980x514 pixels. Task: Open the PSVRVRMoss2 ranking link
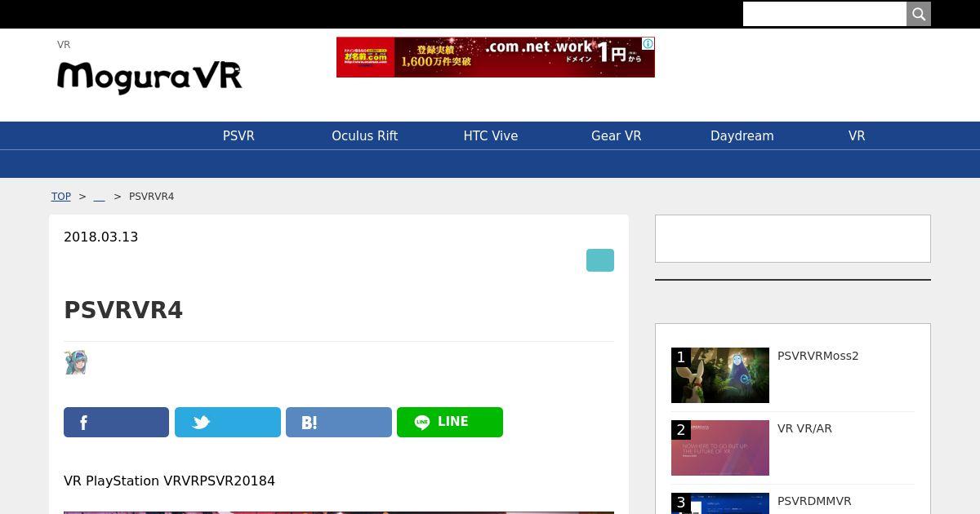tap(818, 356)
